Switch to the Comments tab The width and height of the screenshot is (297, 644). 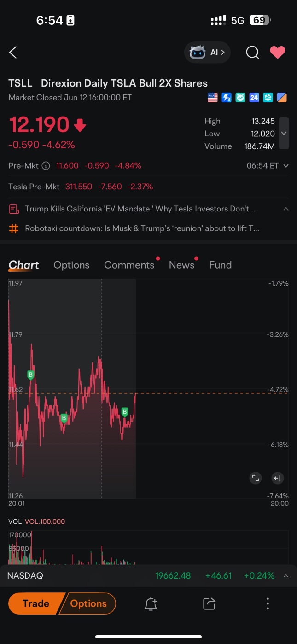pos(129,265)
